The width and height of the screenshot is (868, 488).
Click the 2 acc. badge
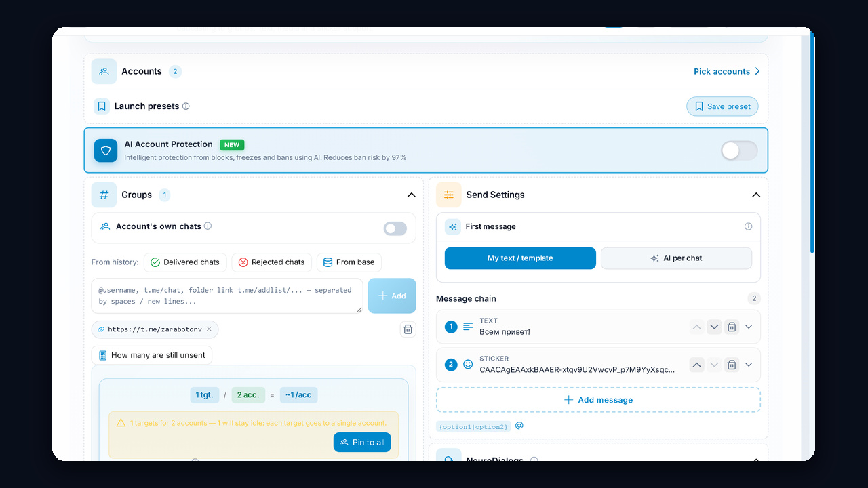[x=248, y=395]
